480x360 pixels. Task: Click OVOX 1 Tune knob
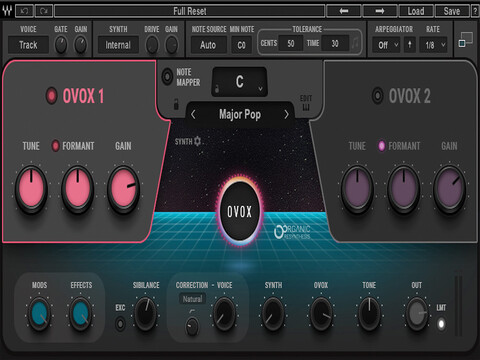pyautogui.click(x=31, y=189)
